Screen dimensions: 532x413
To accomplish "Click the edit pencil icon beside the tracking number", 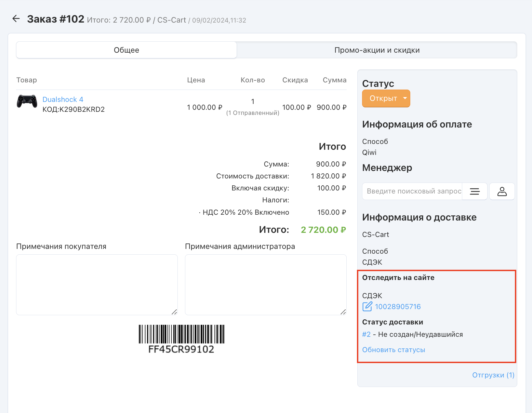I will point(367,306).
